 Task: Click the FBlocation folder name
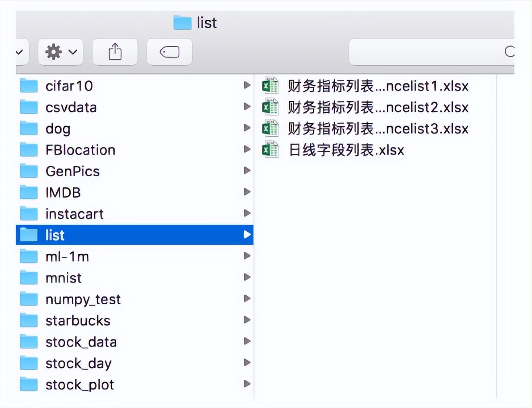tap(80, 149)
